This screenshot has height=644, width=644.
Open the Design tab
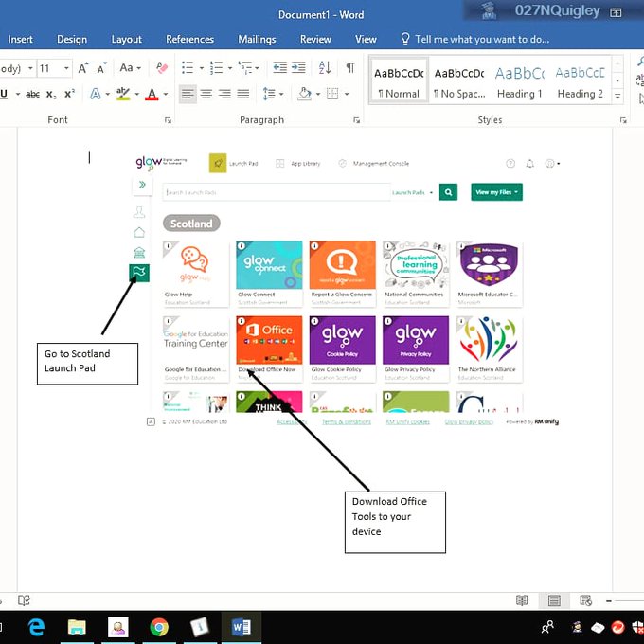[72, 40]
